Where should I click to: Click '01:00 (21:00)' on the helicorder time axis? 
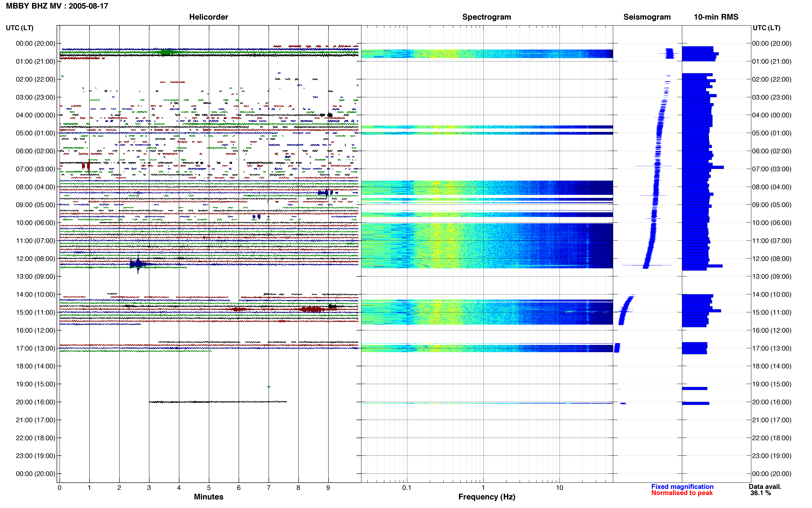(36, 61)
